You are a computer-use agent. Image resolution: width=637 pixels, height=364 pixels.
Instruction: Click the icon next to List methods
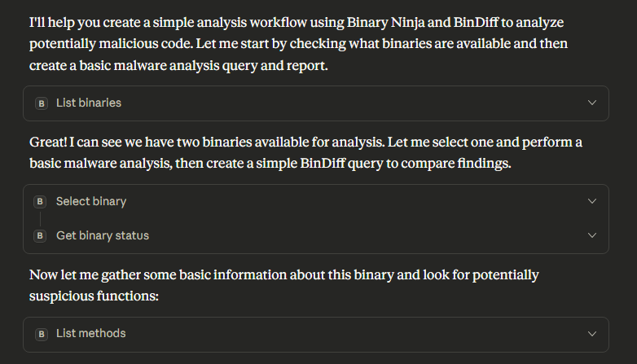42,334
